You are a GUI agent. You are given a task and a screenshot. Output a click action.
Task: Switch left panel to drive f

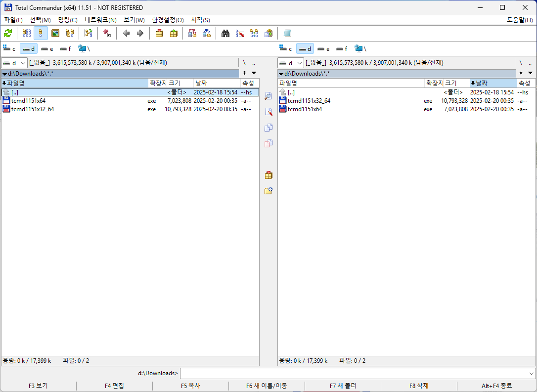point(65,49)
